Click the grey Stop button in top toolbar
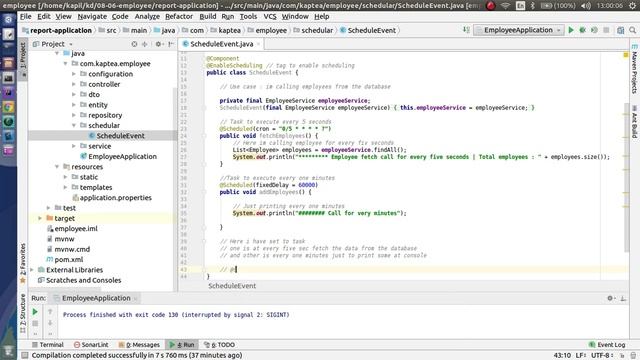Screen dimensions: 640x360 606,30
